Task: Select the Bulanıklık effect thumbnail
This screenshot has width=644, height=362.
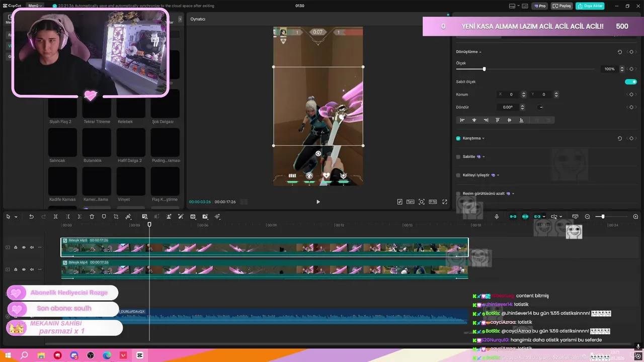Action: (x=97, y=142)
